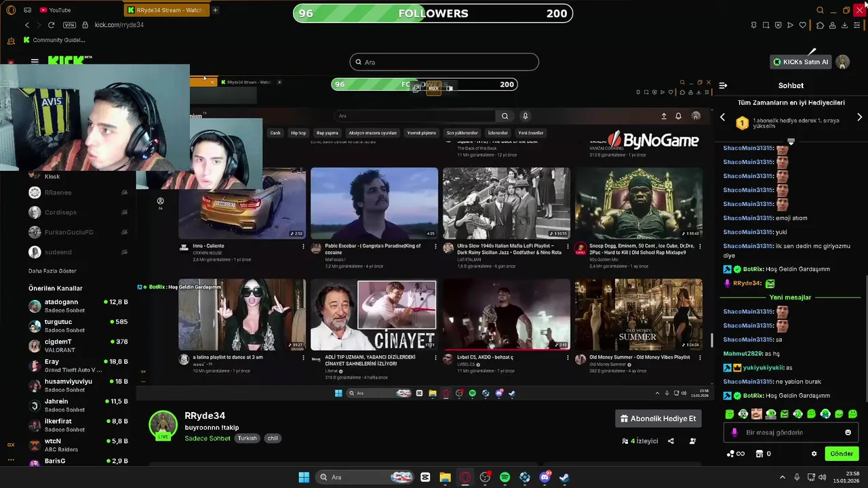Click the green Gönder send button
The height and width of the screenshot is (488, 868).
pyautogui.click(x=842, y=453)
